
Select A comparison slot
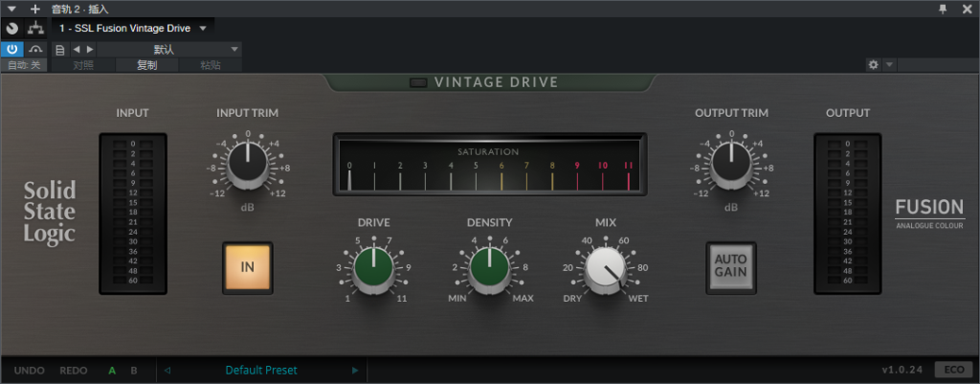click(x=113, y=371)
